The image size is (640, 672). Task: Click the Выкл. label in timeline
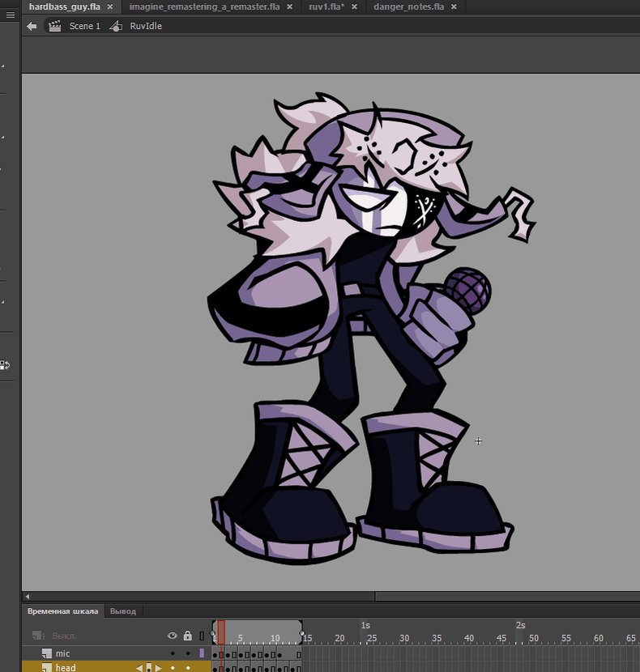[x=64, y=636]
